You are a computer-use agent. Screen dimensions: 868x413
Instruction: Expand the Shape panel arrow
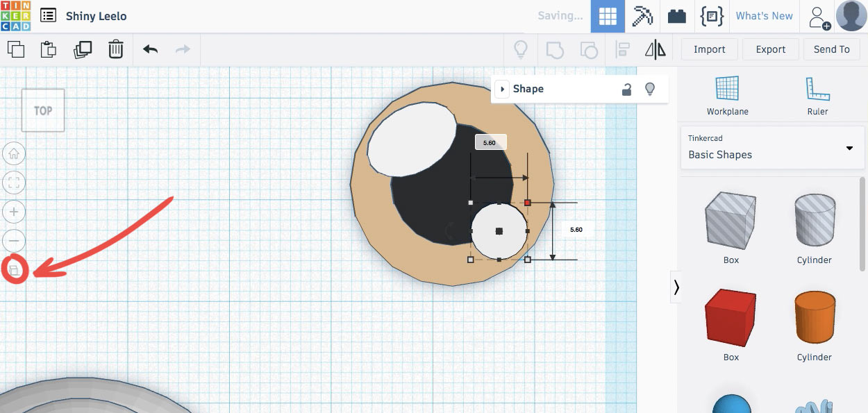click(502, 89)
